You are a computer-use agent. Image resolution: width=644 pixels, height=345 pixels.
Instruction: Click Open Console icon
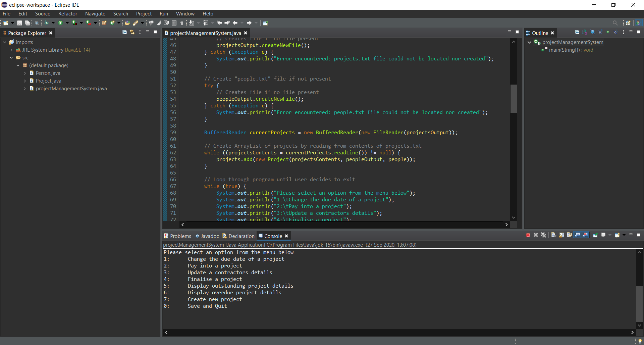point(617,235)
